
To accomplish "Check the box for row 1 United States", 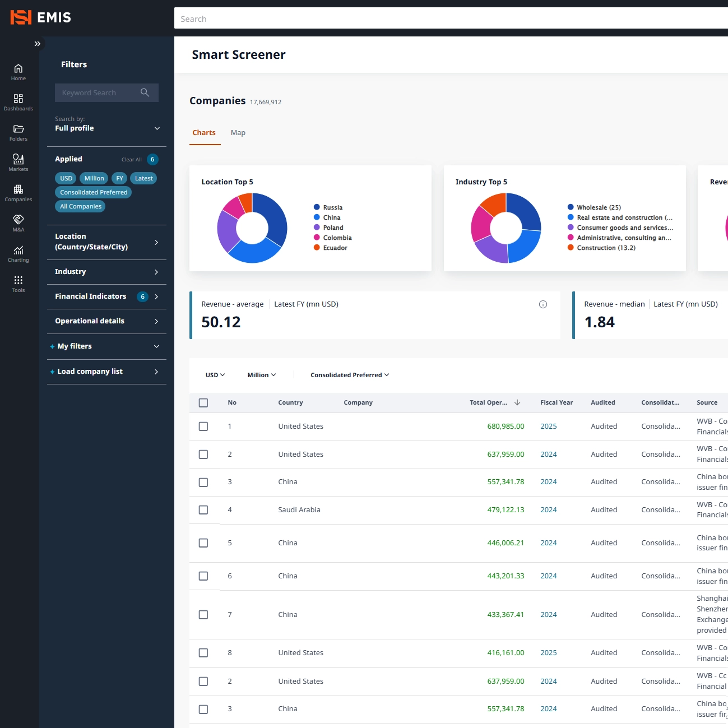I will click(203, 426).
